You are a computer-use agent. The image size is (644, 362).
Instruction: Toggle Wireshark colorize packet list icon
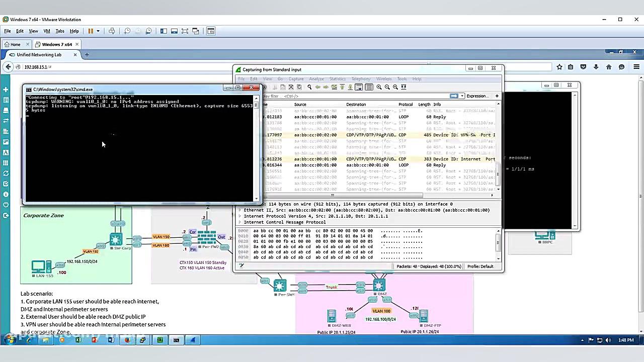coord(369,87)
